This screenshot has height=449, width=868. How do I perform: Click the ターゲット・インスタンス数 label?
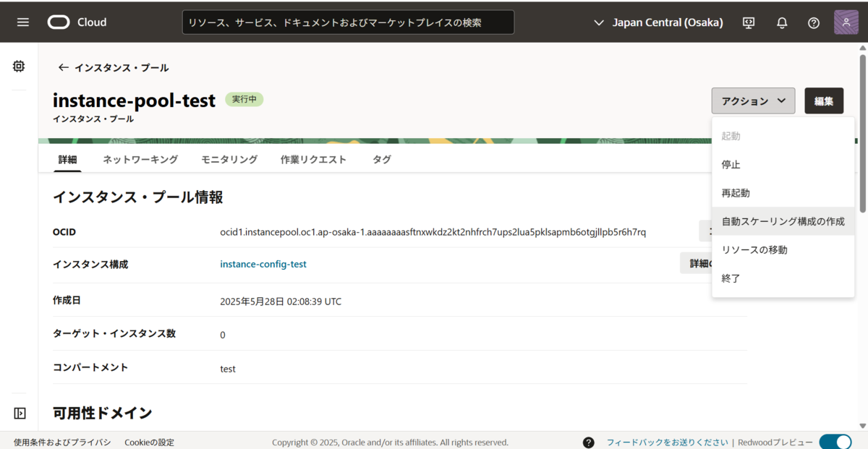click(x=114, y=333)
